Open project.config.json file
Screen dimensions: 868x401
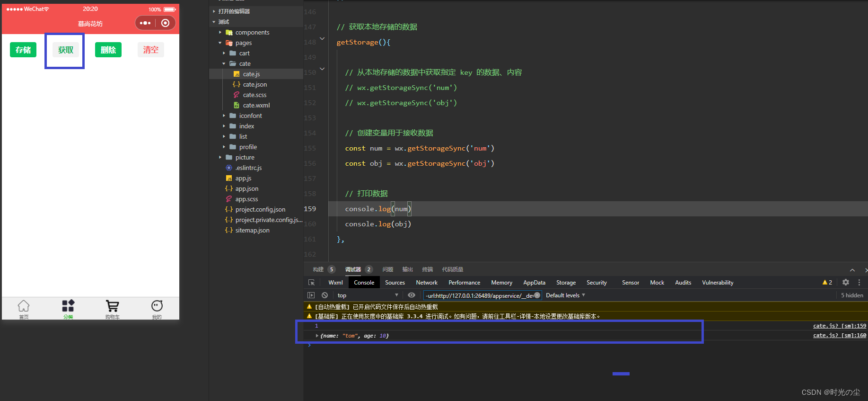pos(256,209)
